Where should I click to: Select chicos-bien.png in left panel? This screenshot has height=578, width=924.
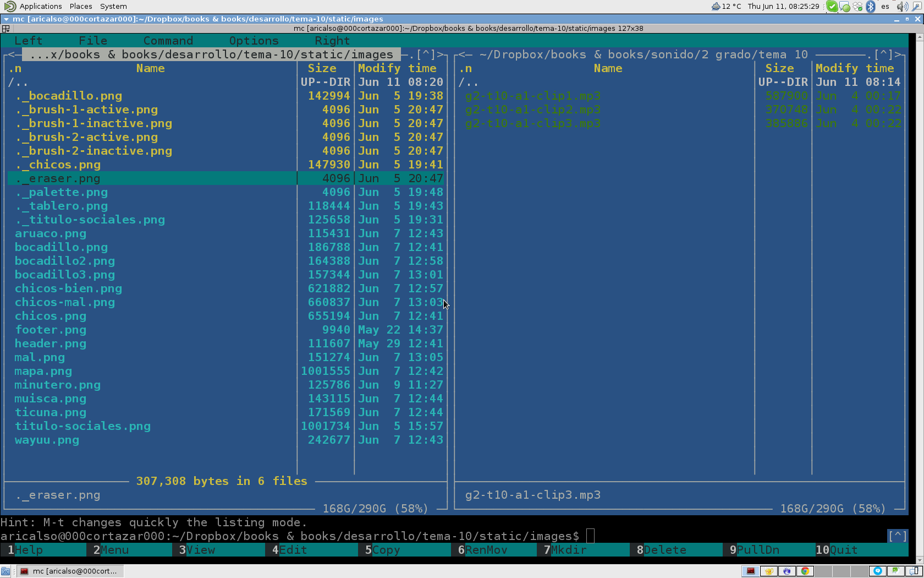68,288
